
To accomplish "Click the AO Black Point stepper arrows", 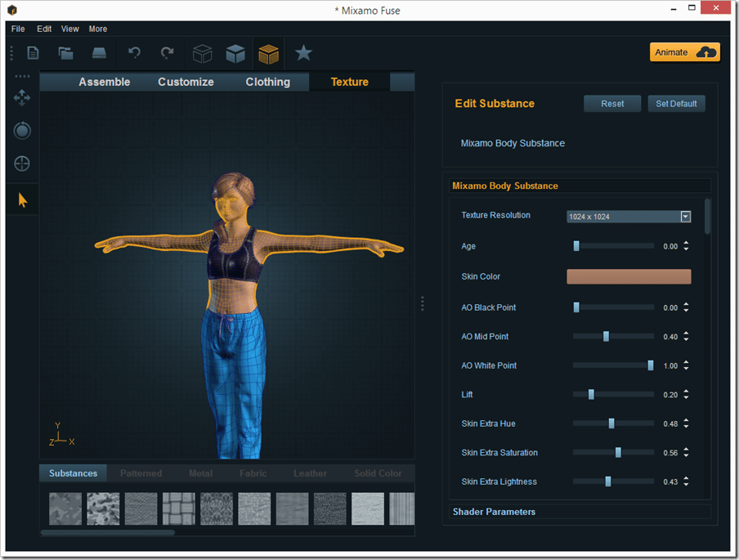I will coord(686,307).
